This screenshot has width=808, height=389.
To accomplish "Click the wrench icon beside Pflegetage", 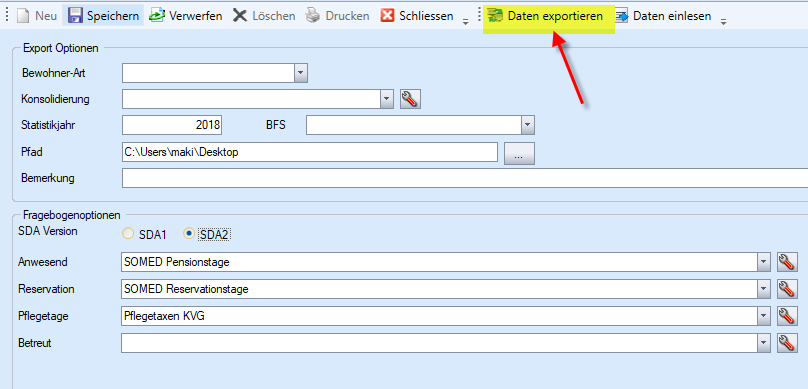I will (787, 316).
